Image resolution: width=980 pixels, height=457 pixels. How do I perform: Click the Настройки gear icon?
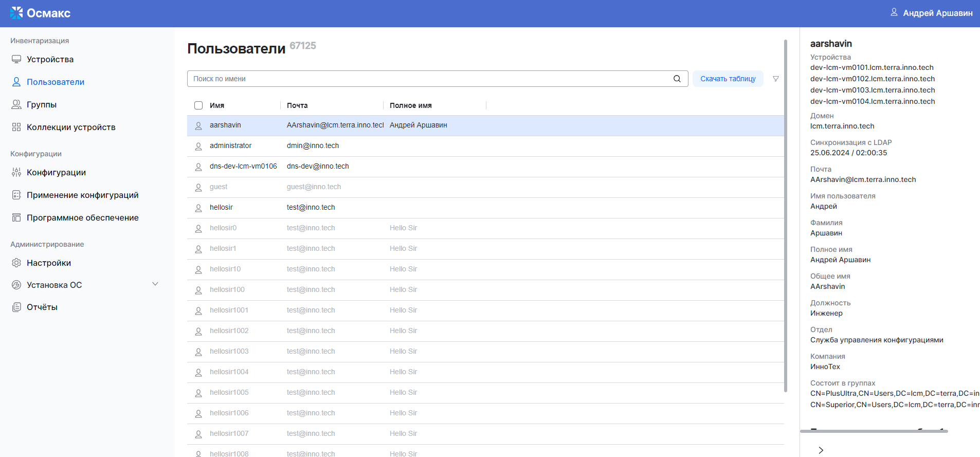(16, 263)
